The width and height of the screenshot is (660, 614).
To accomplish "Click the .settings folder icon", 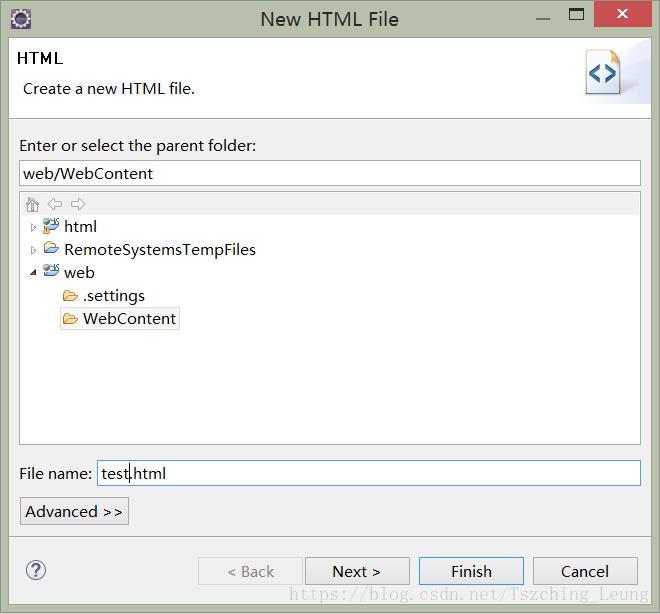I will [70, 296].
